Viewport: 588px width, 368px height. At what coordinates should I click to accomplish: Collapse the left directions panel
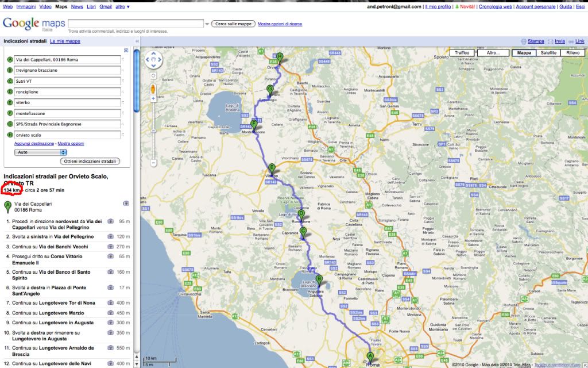click(137, 41)
